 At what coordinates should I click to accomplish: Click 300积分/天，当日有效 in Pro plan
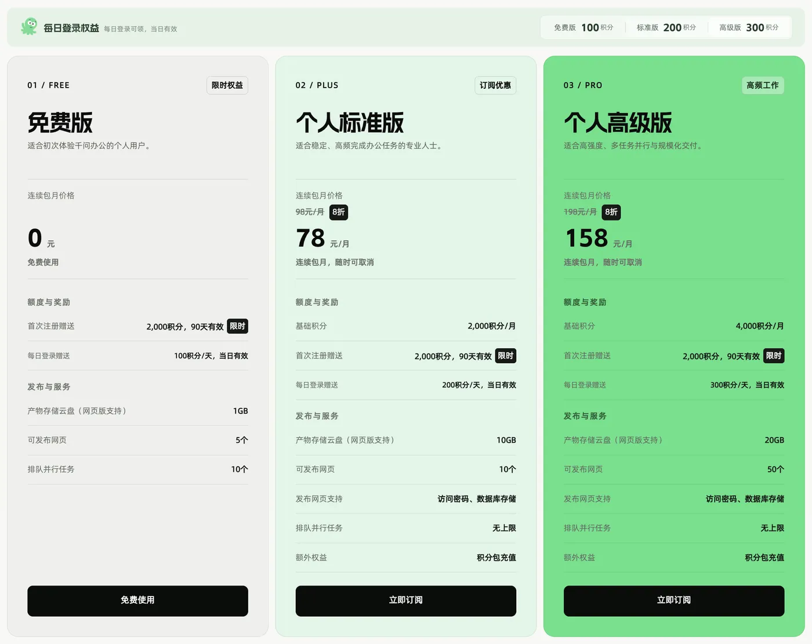747,385
